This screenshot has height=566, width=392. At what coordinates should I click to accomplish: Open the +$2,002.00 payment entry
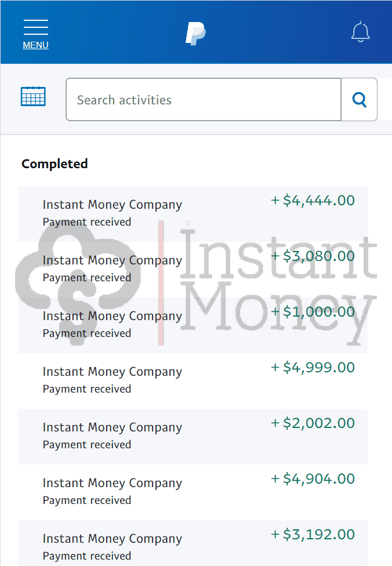[x=193, y=437]
